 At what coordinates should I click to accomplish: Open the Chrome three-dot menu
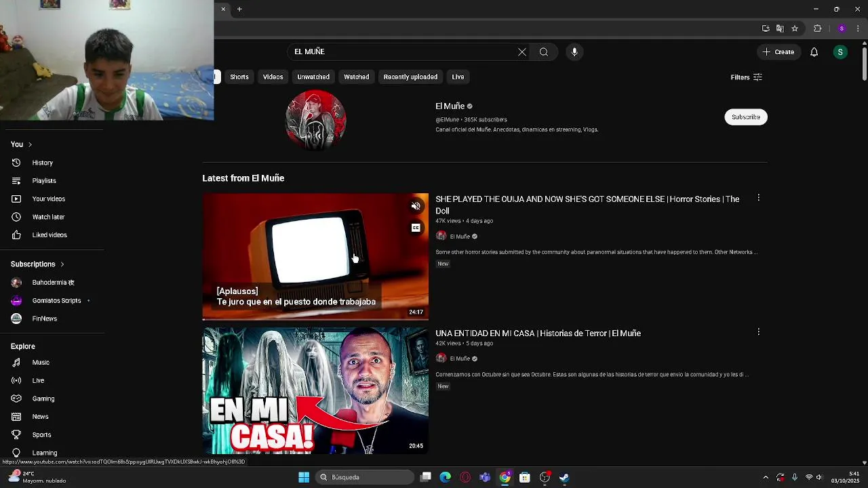pos(858,28)
